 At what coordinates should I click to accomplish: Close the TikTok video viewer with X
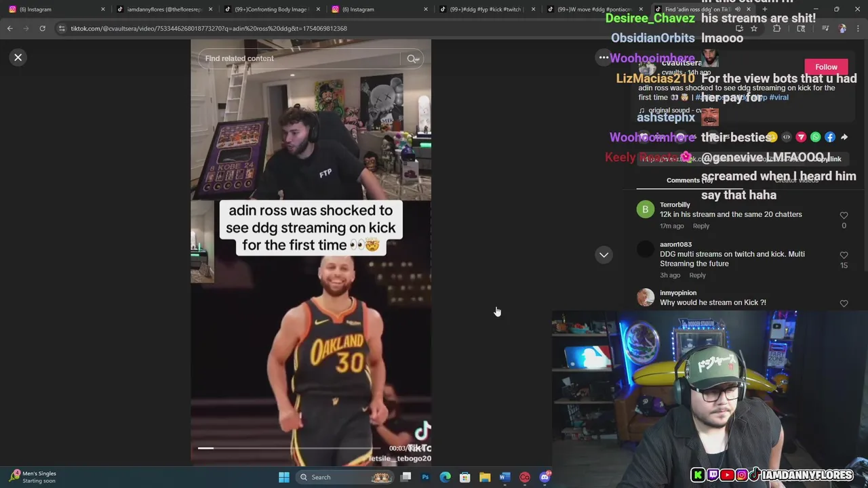pos(18,58)
